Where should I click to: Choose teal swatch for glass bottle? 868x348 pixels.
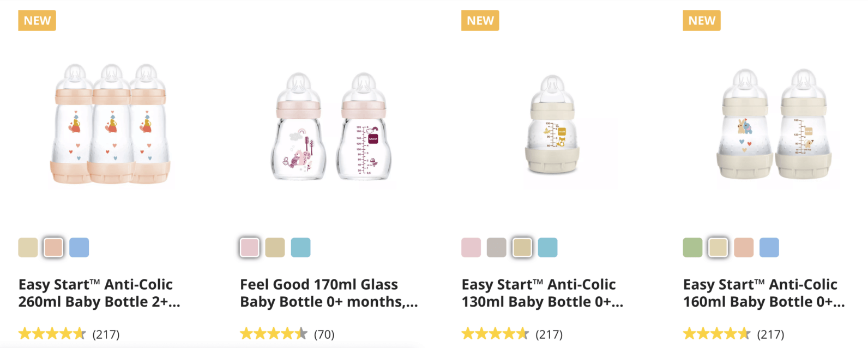(x=300, y=248)
